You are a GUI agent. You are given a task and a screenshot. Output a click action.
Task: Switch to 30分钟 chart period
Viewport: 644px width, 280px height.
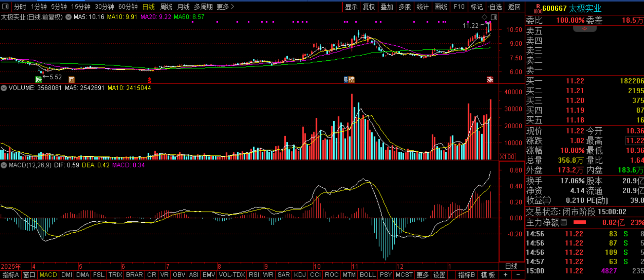click(x=104, y=7)
